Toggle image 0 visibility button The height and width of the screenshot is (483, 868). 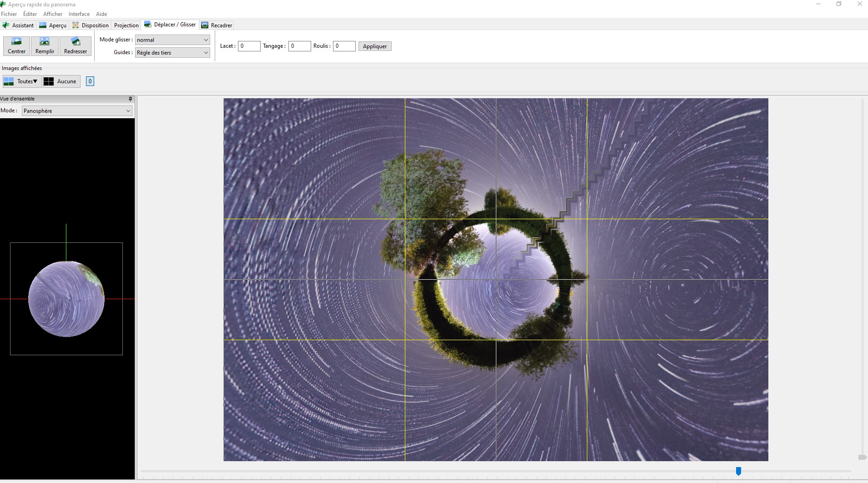point(90,81)
